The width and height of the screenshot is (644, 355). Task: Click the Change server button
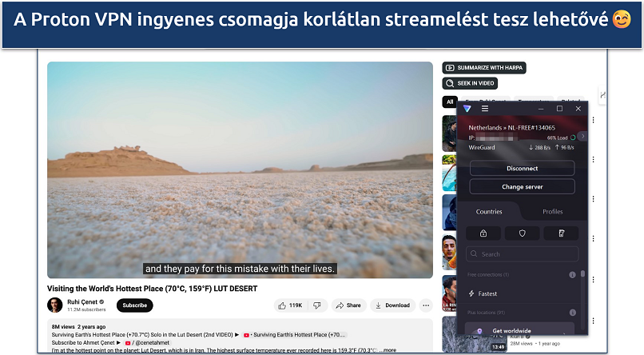pyautogui.click(x=522, y=186)
